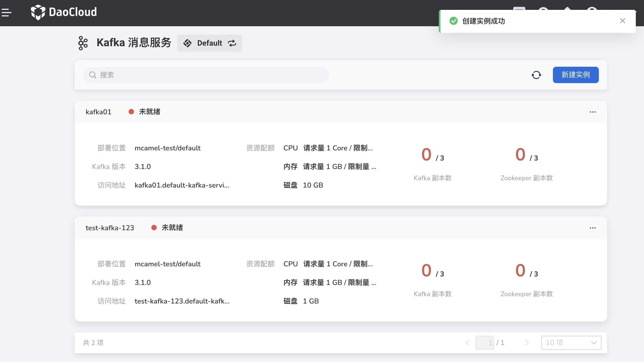Click the workspace diamond icon beside Default

(187, 43)
